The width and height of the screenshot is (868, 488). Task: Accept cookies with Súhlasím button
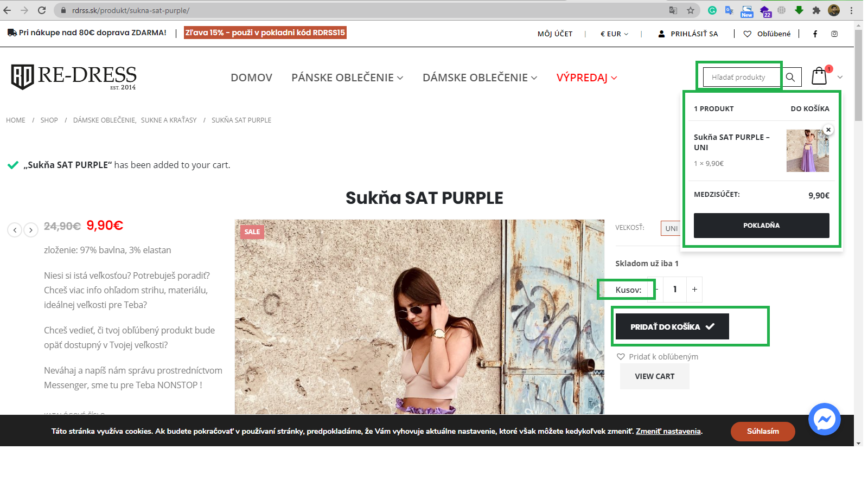763,432
